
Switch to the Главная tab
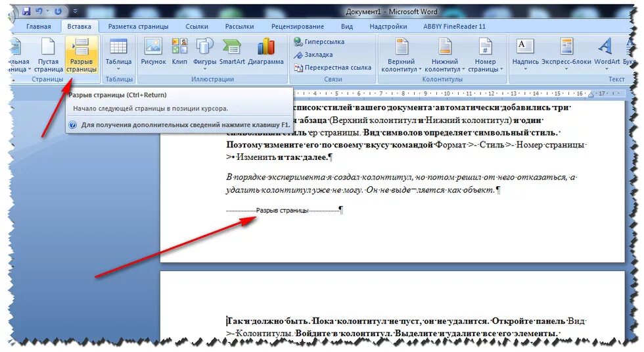pyautogui.click(x=39, y=26)
